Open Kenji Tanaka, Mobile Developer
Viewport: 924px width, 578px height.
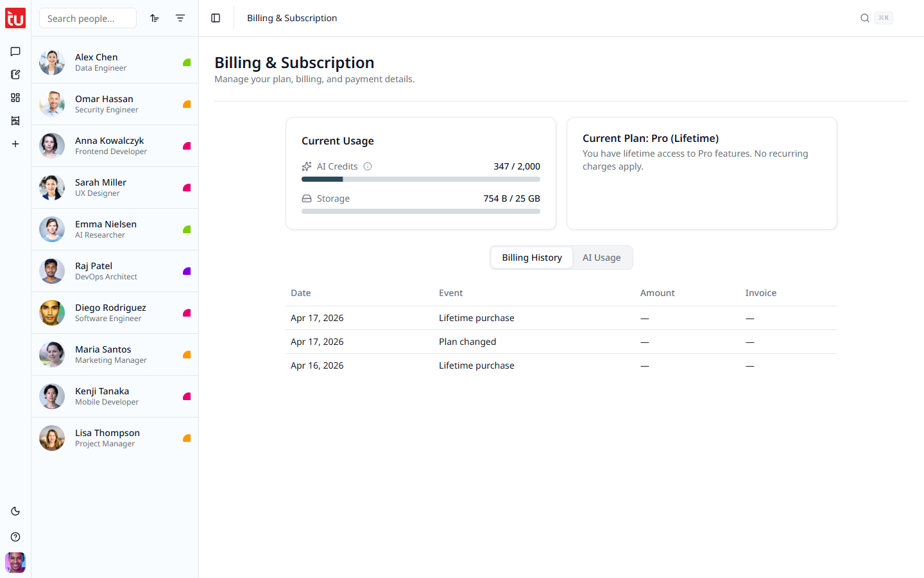115,396
